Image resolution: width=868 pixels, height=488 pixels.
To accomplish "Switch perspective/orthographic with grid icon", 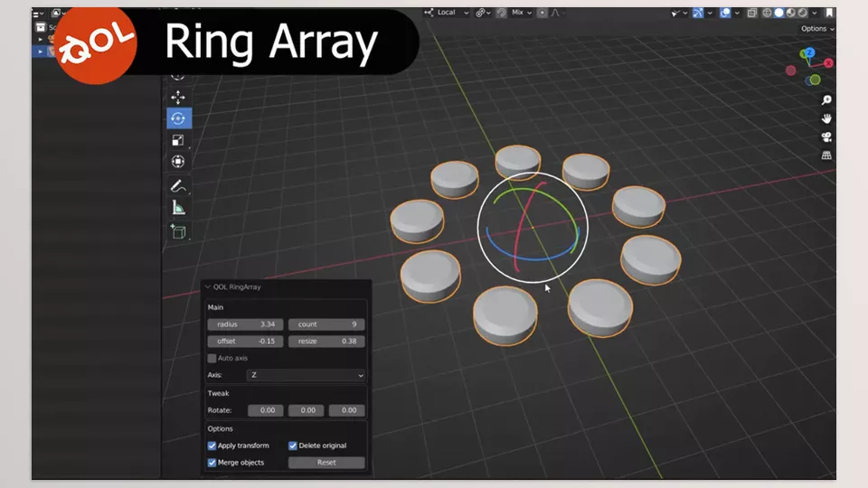I will (826, 155).
